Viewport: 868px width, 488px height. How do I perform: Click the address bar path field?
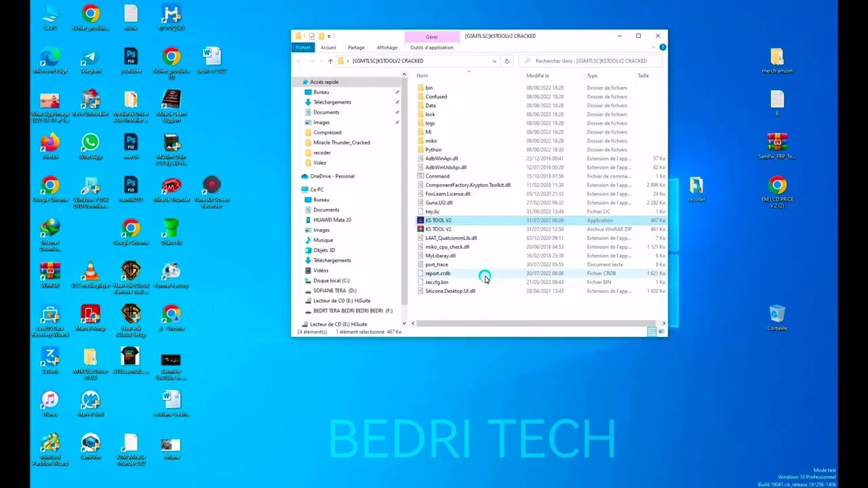click(418, 61)
